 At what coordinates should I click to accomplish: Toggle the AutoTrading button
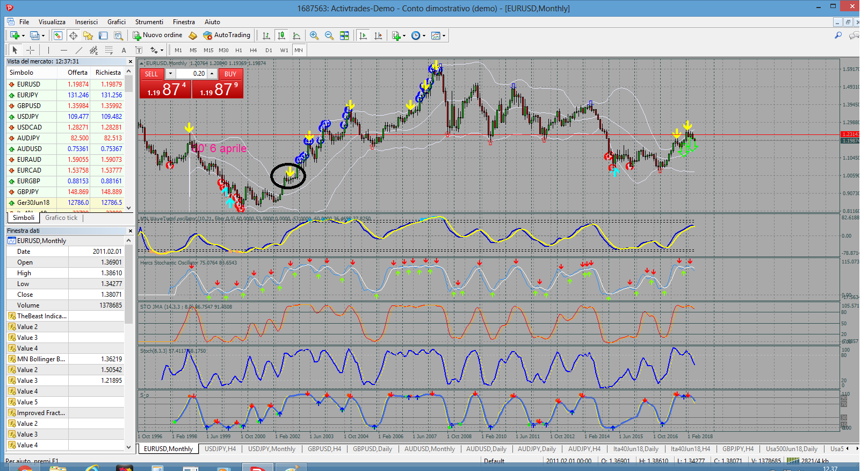[x=227, y=35]
